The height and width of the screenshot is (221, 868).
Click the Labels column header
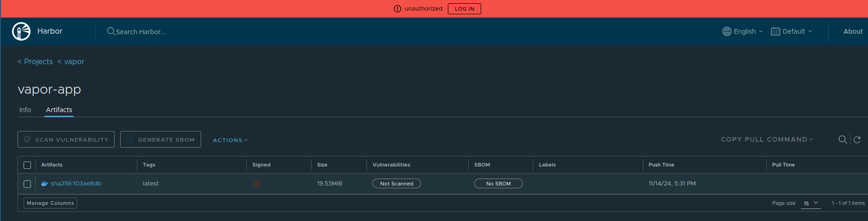(547, 165)
